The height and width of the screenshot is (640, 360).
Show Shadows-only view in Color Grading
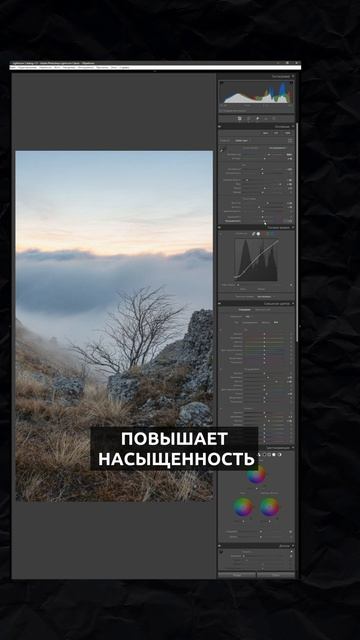coord(264,455)
